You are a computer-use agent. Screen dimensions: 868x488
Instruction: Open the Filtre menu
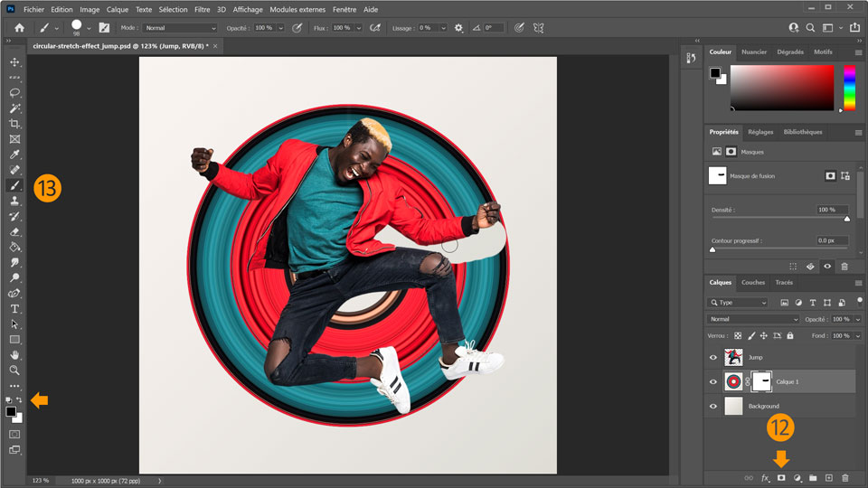[202, 9]
